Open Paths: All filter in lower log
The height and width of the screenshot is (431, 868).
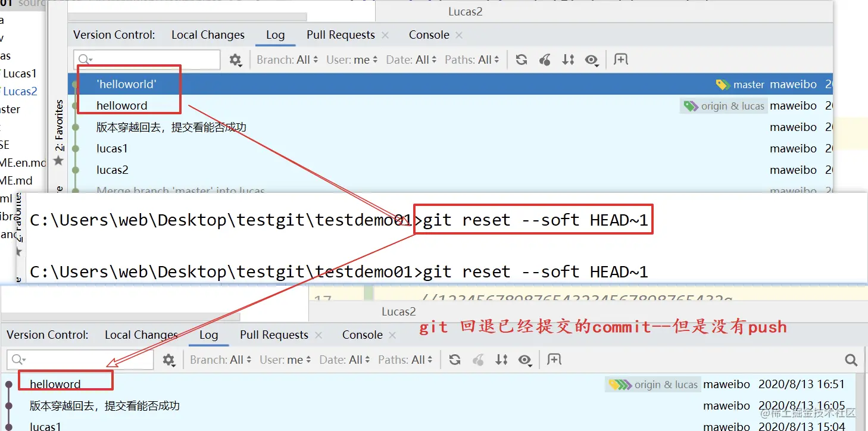[406, 360]
